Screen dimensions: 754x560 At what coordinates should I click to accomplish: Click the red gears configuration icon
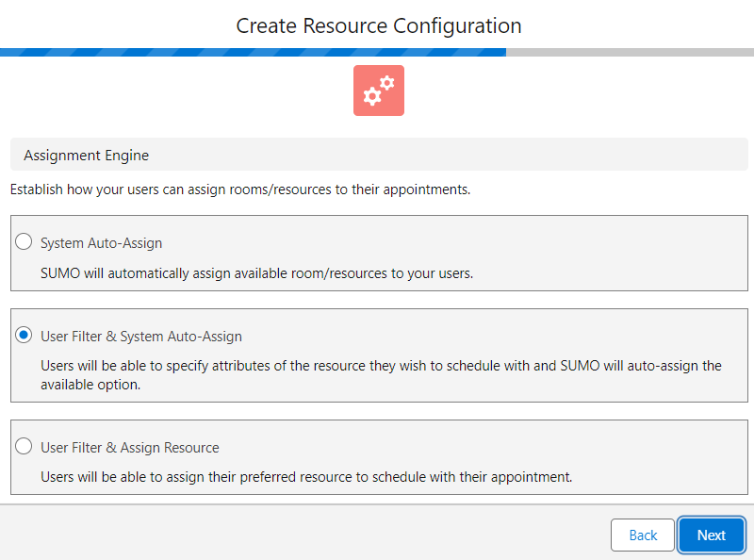pyautogui.click(x=379, y=91)
